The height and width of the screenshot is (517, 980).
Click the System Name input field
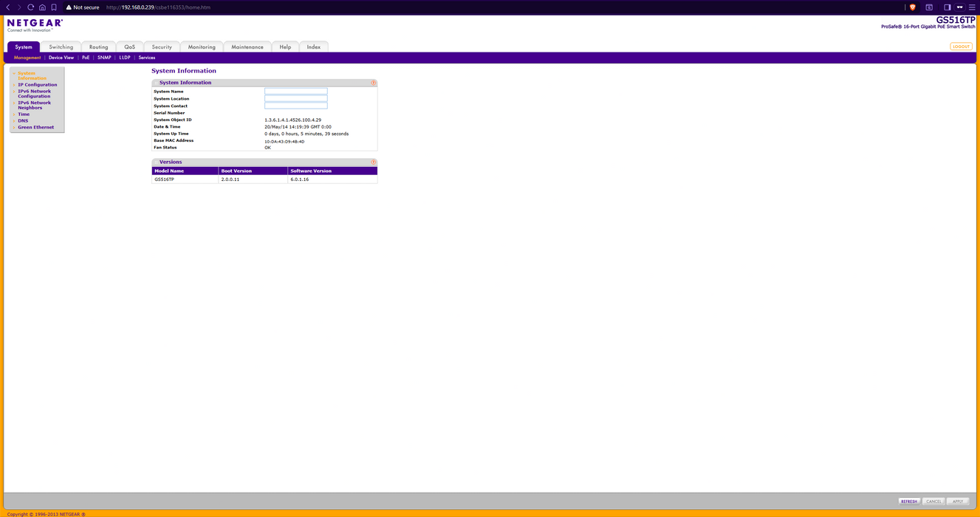pos(295,92)
